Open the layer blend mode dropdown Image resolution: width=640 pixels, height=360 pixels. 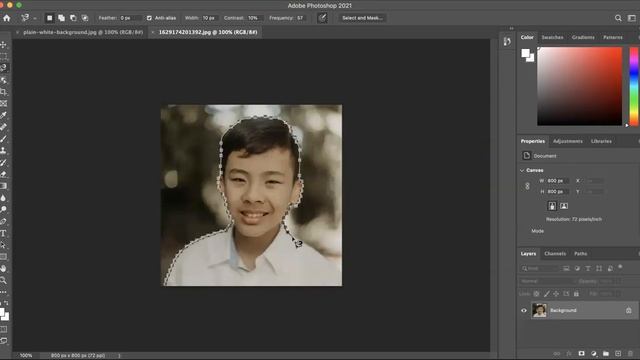548,281
